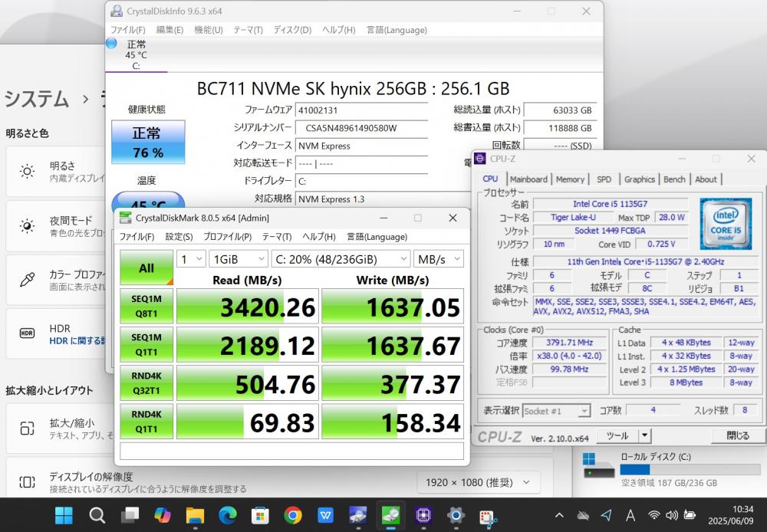Click the IME input mode A indicator
Image resolution: width=767 pixels, height=532 pixels.
pyautogui.click(x=630, y=515)
